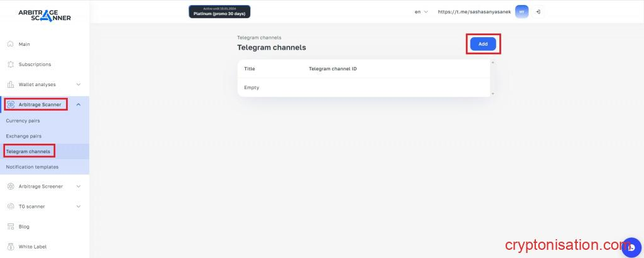The image size is (644, 258).
Task: Click the Empty table row
Action: coord(364,87)
